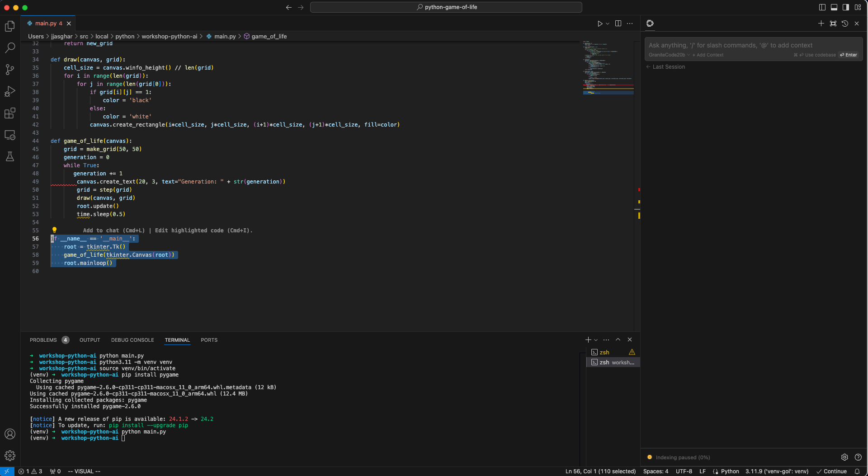Toggle the secondary side bar layout button
Viewport: 868px width, 476px height.
pos(846,7)
